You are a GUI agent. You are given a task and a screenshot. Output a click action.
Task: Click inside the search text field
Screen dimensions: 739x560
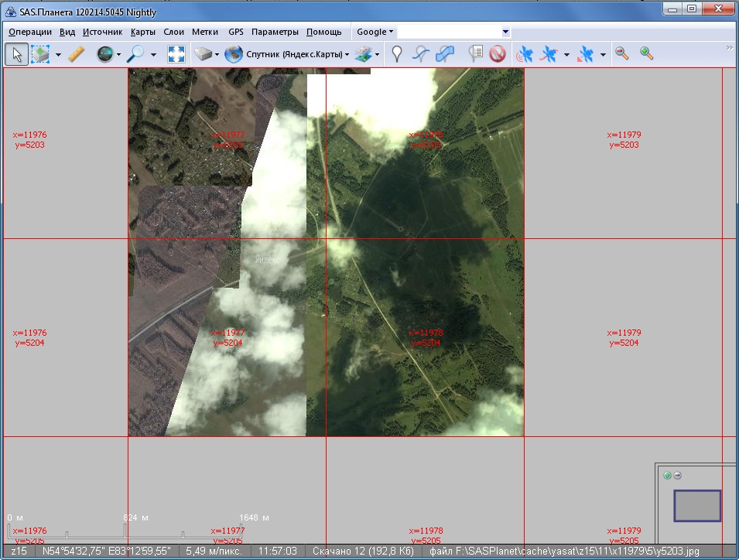pyautogui.click(x=449, y=32)
